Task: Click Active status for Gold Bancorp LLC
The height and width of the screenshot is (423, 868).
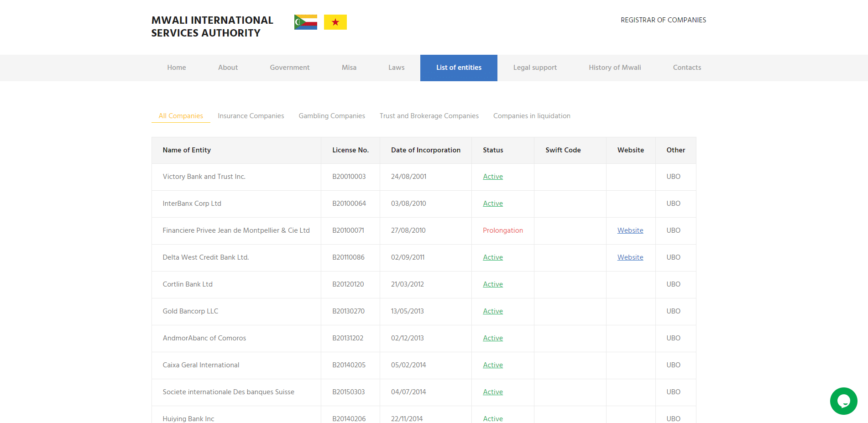Action: pos(492,311)
